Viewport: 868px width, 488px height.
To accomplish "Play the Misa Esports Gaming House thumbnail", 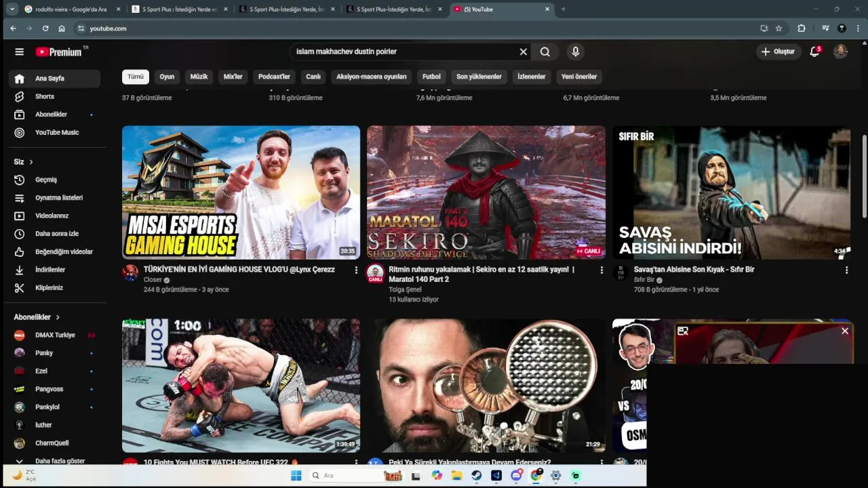I will coord(241,192).
